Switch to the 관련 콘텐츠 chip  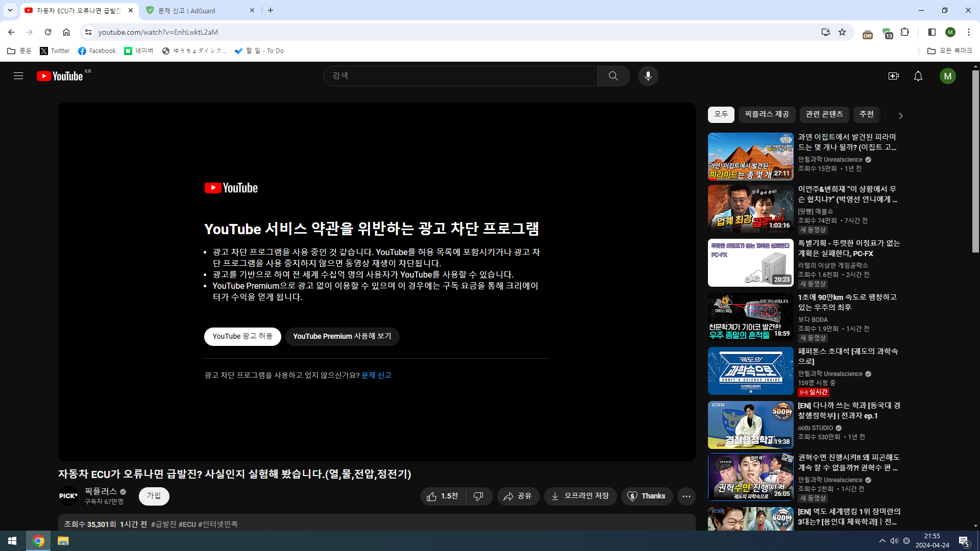coord(824,114)
